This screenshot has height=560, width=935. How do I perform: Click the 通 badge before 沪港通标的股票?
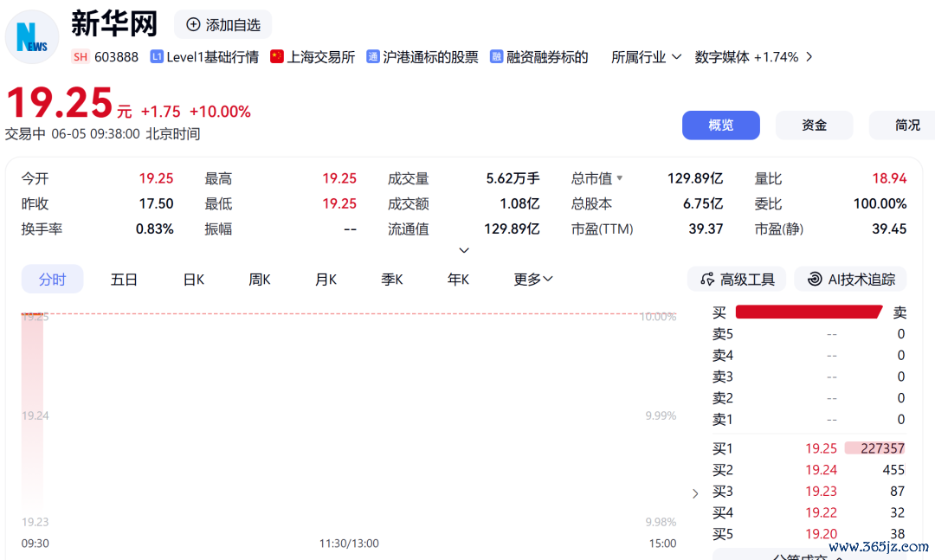(372, 56)
